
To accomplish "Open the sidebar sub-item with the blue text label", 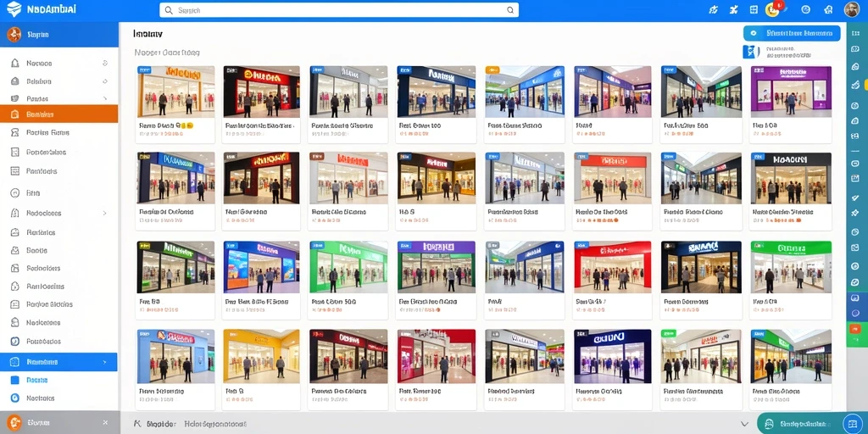I will 37,381.
